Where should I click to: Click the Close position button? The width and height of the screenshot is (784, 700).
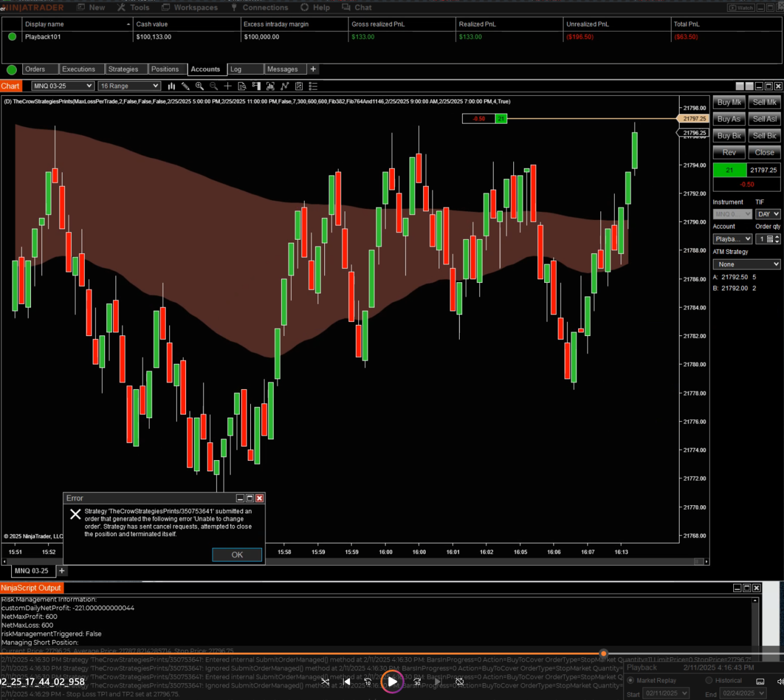(x=764, y=152)
